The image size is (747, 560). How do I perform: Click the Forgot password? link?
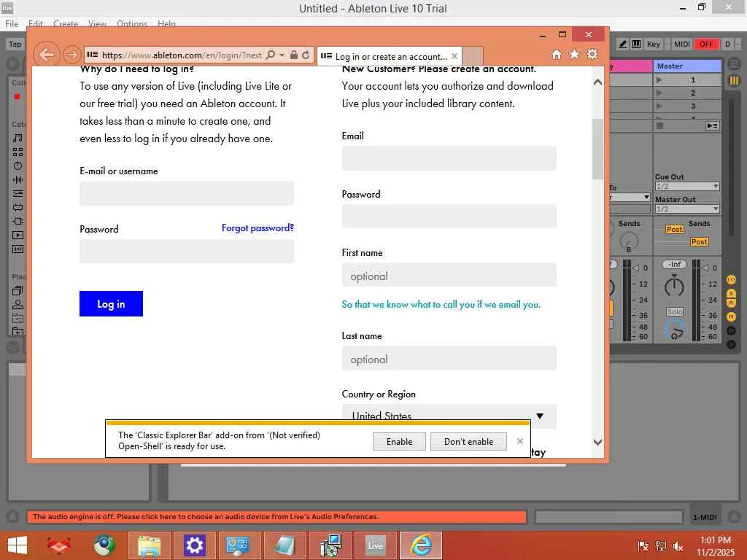click(x=258, y=228)
